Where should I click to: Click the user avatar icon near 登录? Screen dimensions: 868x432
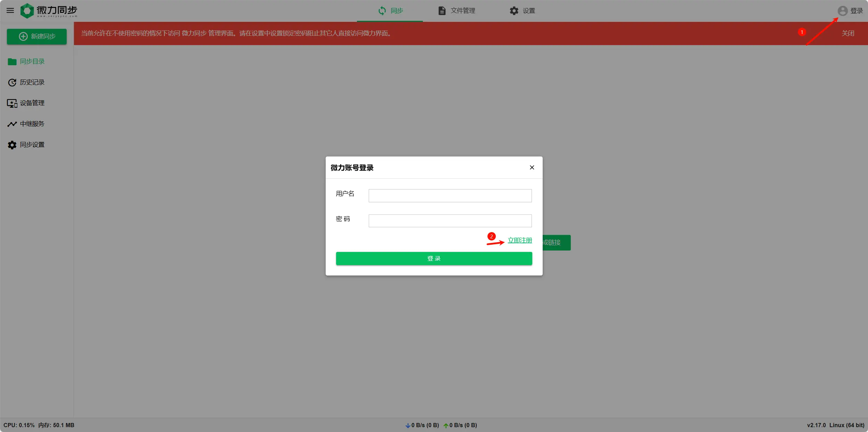click(x=842, y=11)
